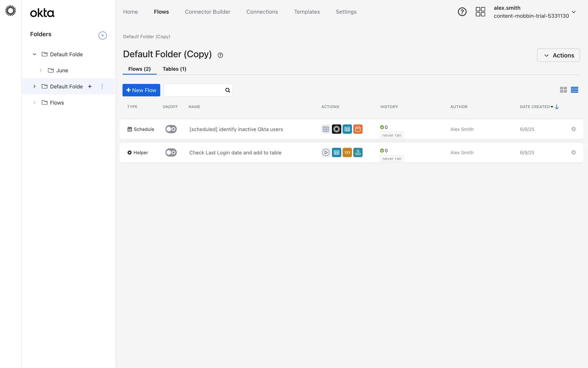Screen dimensions: 588x368
Task: Open the Check Last Login date flow
Action: tap(235, 153)
